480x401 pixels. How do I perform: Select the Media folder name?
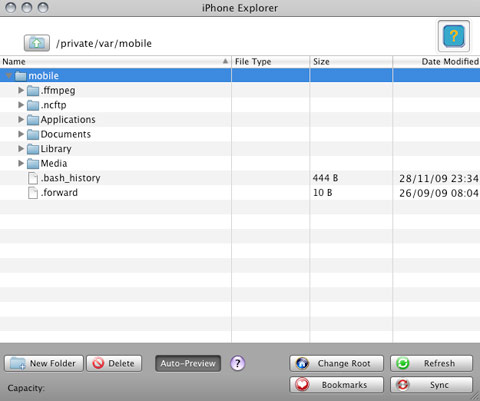click(x=54, y=163)
